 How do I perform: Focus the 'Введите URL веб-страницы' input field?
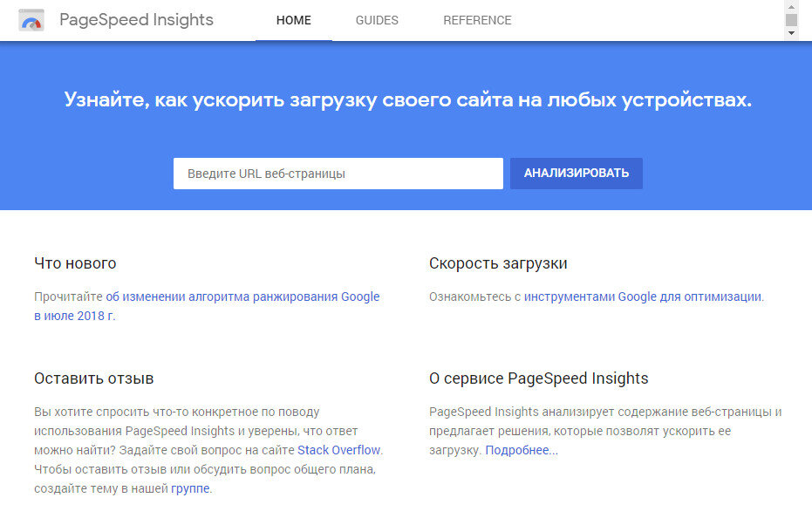point(338,174)
